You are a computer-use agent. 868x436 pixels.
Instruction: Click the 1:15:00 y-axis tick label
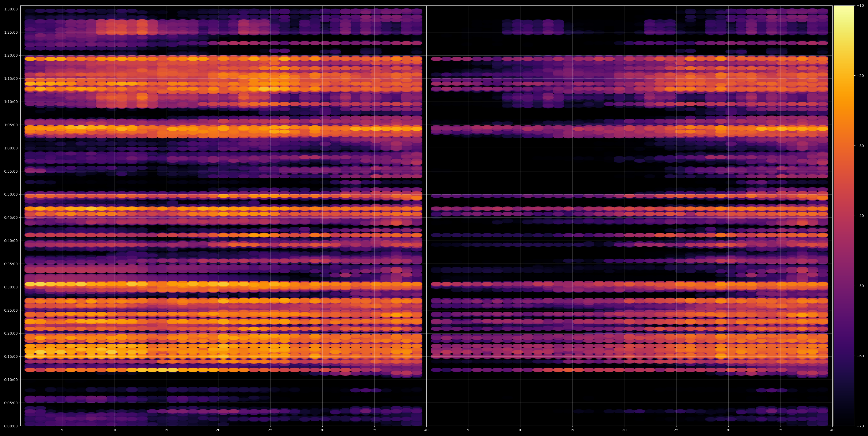coord(11,78)
